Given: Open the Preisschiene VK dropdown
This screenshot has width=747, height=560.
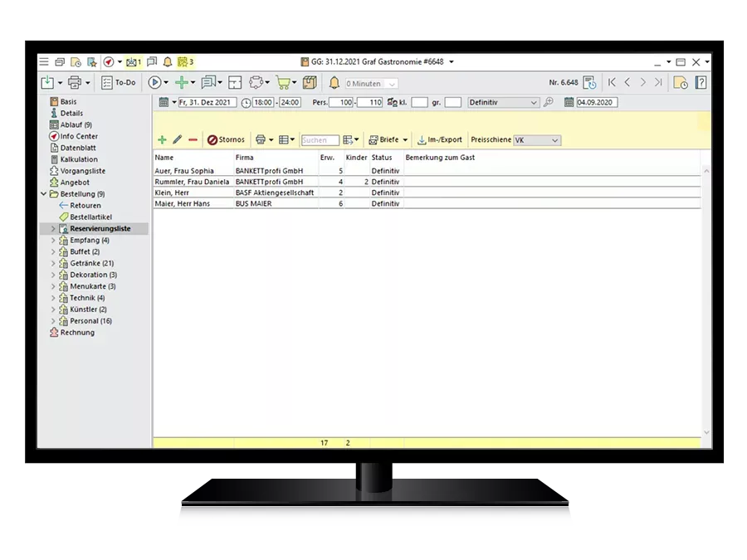Looking at the screenshot, I should [x=554, y=141].
